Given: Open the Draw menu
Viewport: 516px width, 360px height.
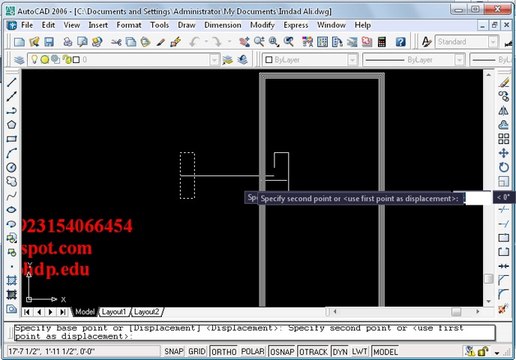Looking at the screenshot, I should point(186,25).
